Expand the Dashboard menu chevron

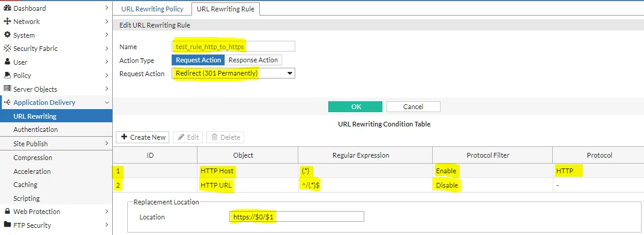point(107,8)
